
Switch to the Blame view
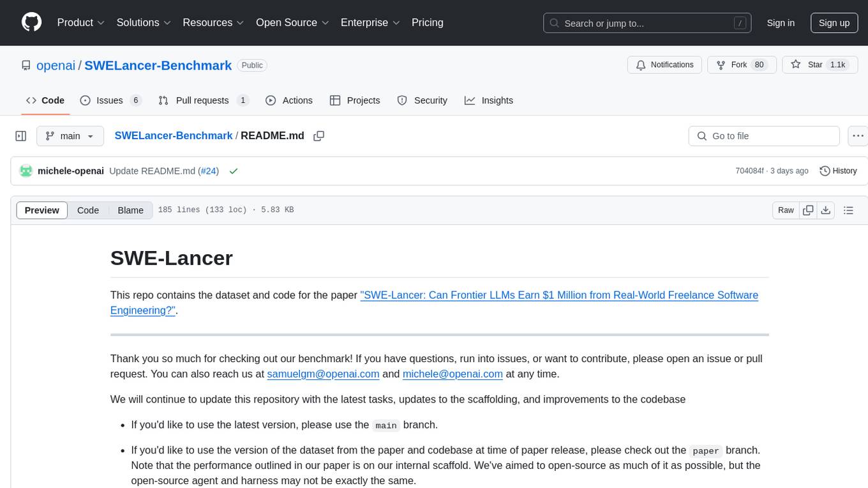coord(130,210)
